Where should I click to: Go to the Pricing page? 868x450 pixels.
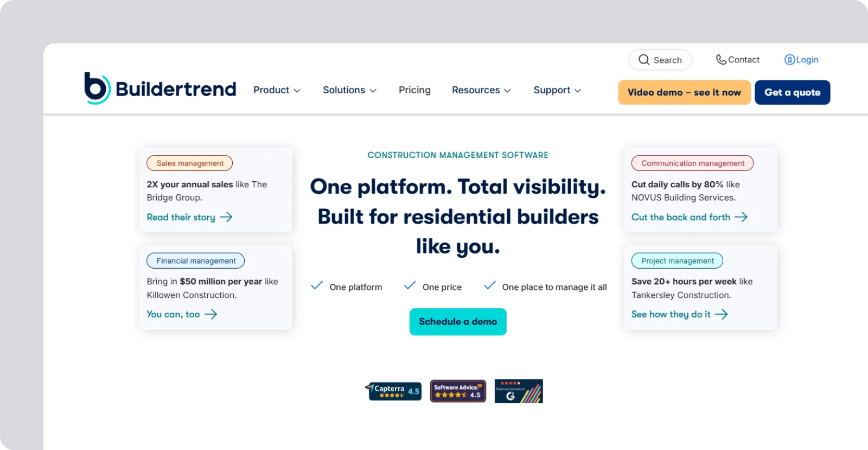pos(414,90)
